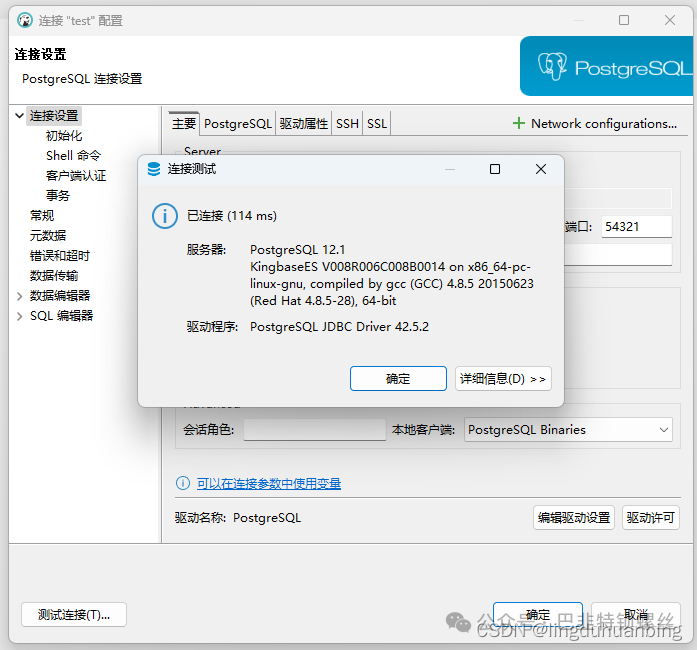Switch to the 驱动属性 tab
The image size is (697, 650).
tap(304, 124)
